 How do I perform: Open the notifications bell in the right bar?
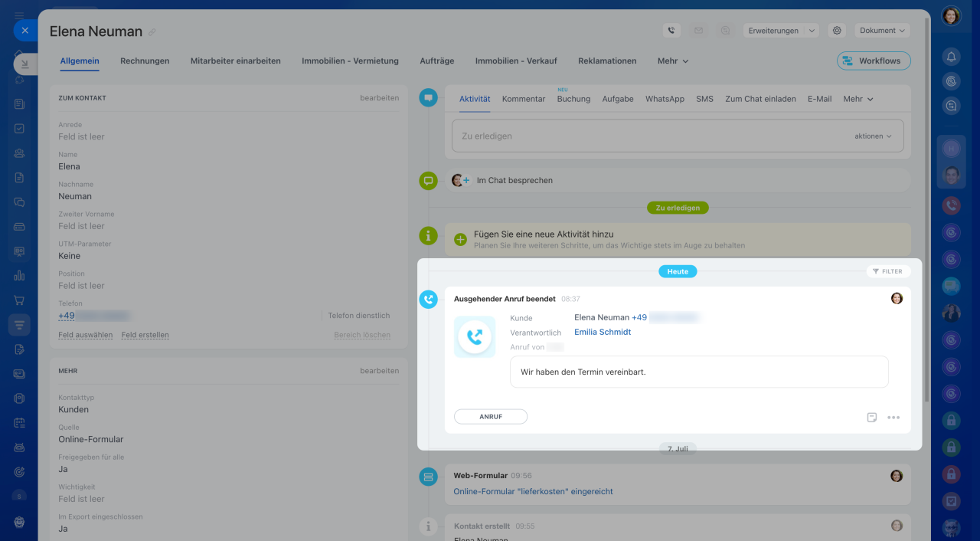(x=951, y=57)
